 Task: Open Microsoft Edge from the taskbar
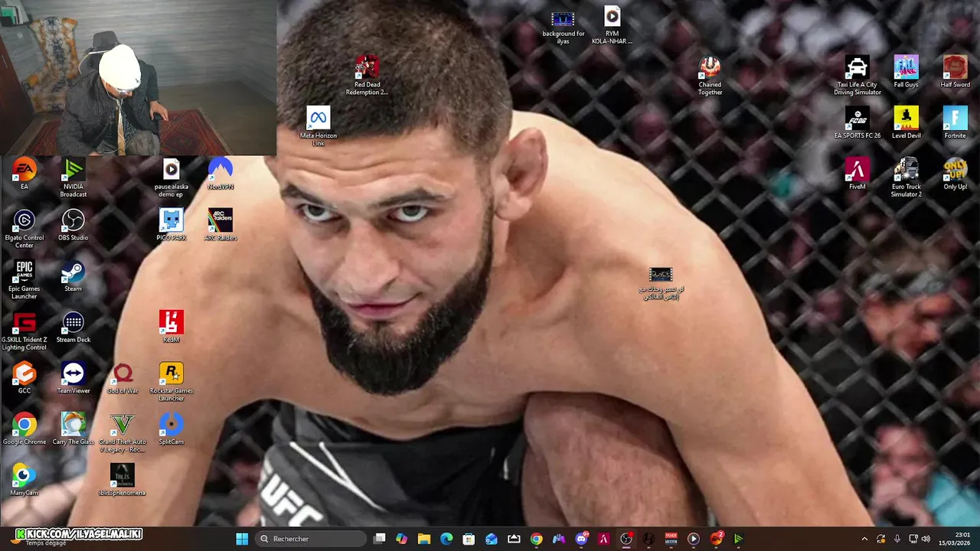click(x=446, y=539)
